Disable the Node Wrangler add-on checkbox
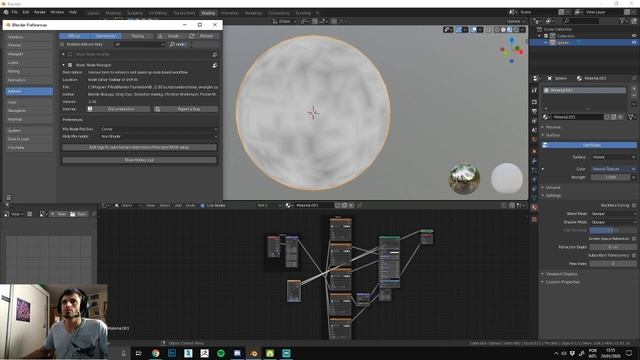The width and height of the screenshot is (640, 360). (70, 65)
